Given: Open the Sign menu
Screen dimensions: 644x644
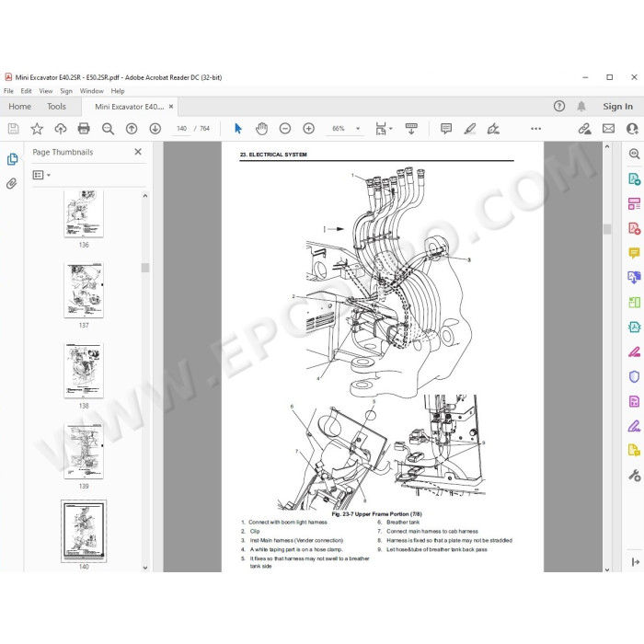Looking at the screenshot, I should pyautogui.click(x=66, y=91).
